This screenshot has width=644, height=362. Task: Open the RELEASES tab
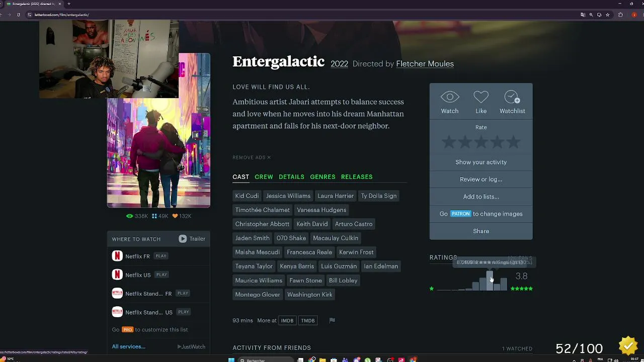(x=357, y=177)
